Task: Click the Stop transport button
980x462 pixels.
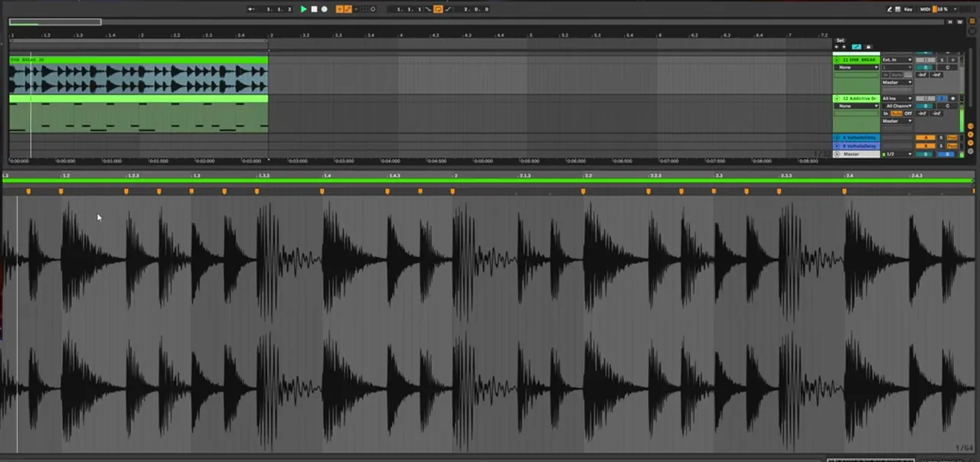Action: coord(314,9)
